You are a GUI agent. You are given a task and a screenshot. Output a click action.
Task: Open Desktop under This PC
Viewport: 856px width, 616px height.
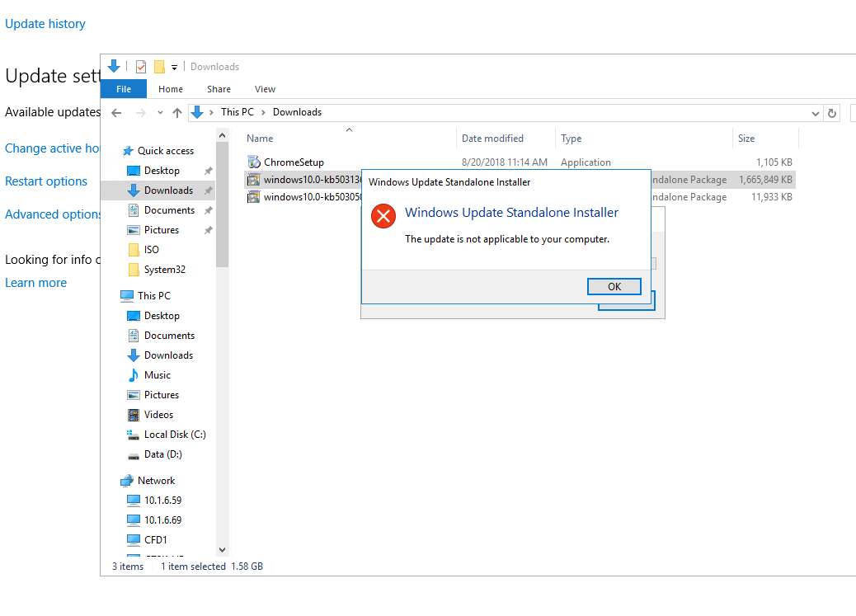[162, 316]
